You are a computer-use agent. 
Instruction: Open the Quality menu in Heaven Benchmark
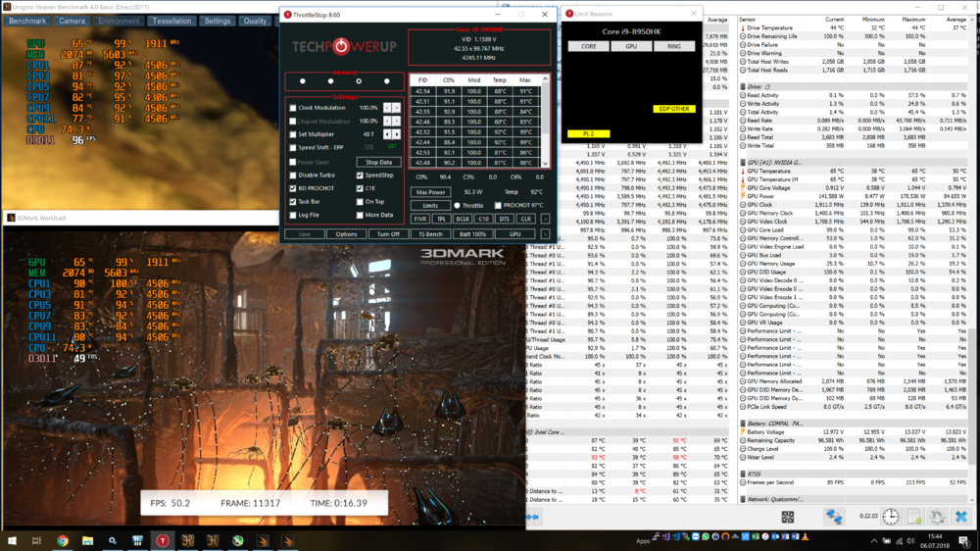255,21
